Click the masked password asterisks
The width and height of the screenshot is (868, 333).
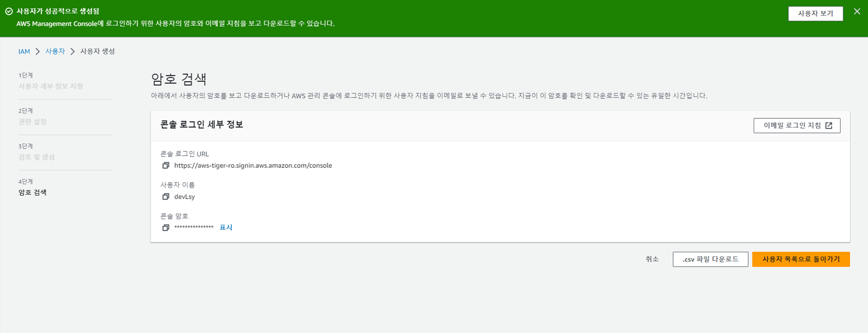tap(194, 227)
